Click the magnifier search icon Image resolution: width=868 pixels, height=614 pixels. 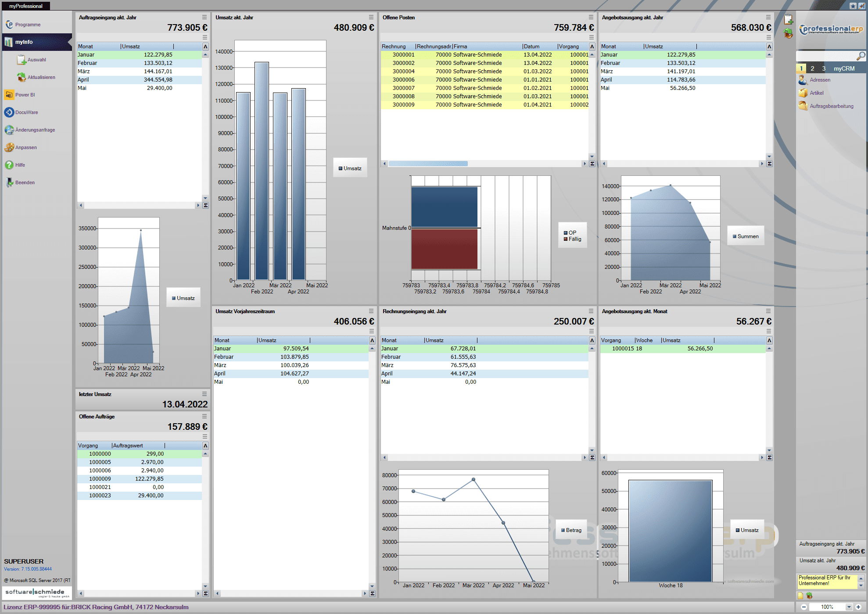click(861, 56)
